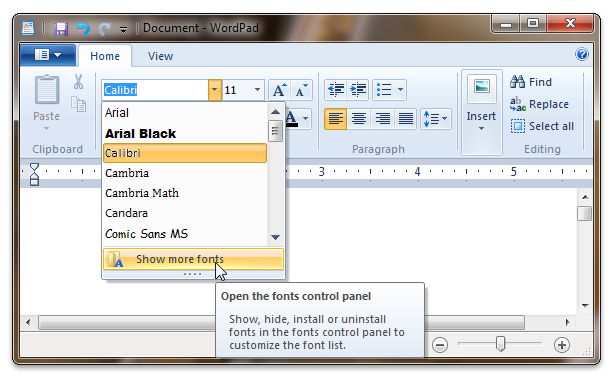
Task: Click the Grow font icon
Action: point(279,90)
